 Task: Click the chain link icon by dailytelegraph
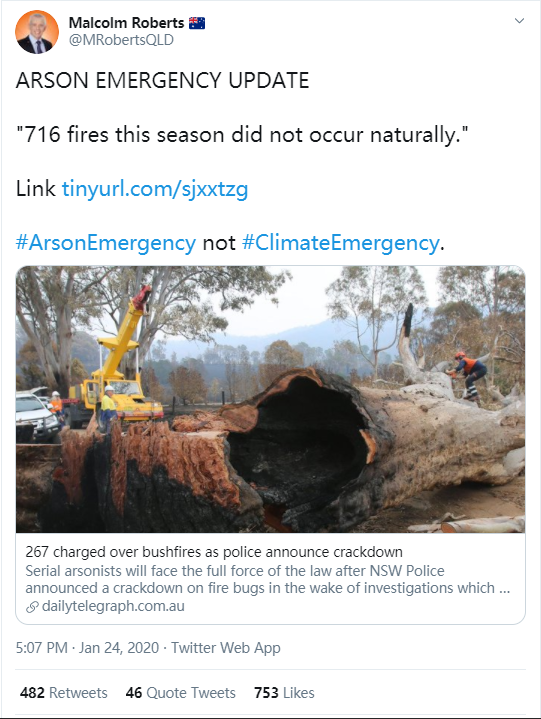click(32, 607)
